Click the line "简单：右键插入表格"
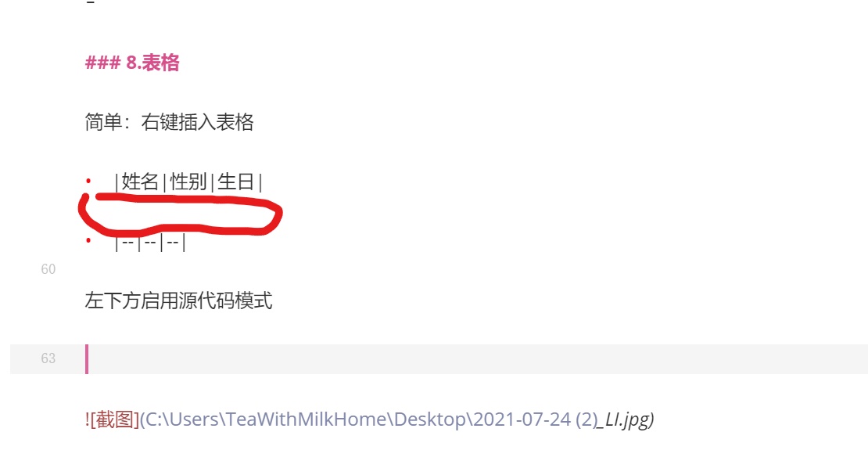The height and width of the screenshot is (468, 868). point(170,122)
